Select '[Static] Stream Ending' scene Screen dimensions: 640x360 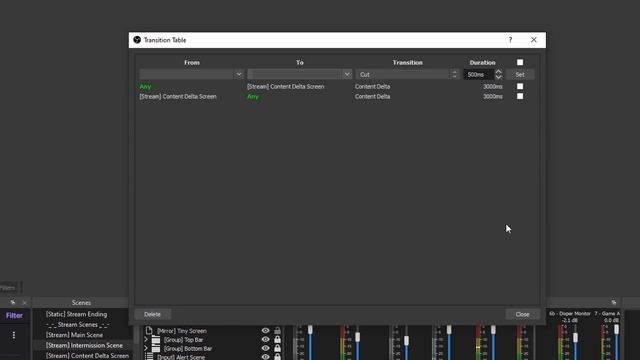point(76,314)
